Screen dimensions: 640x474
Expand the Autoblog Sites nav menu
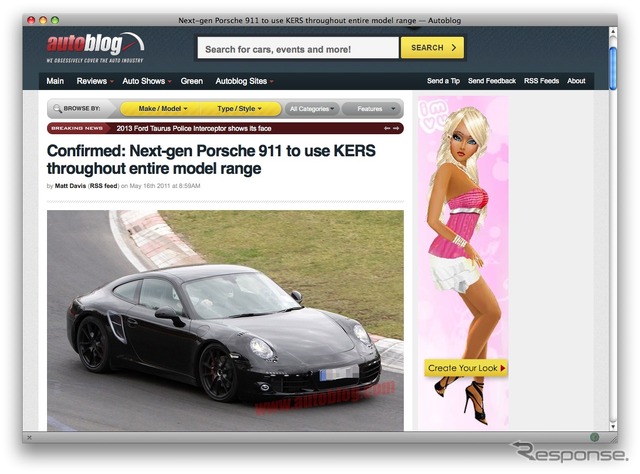click(244, 81)
